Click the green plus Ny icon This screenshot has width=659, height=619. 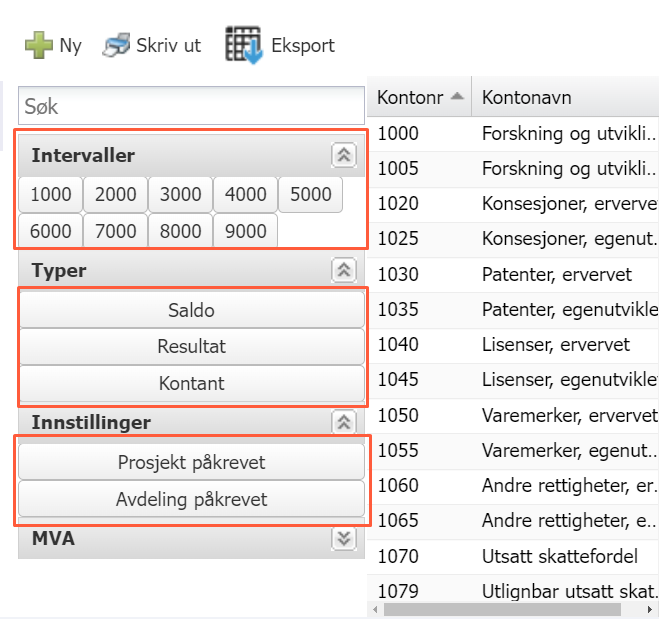[39, 45]
